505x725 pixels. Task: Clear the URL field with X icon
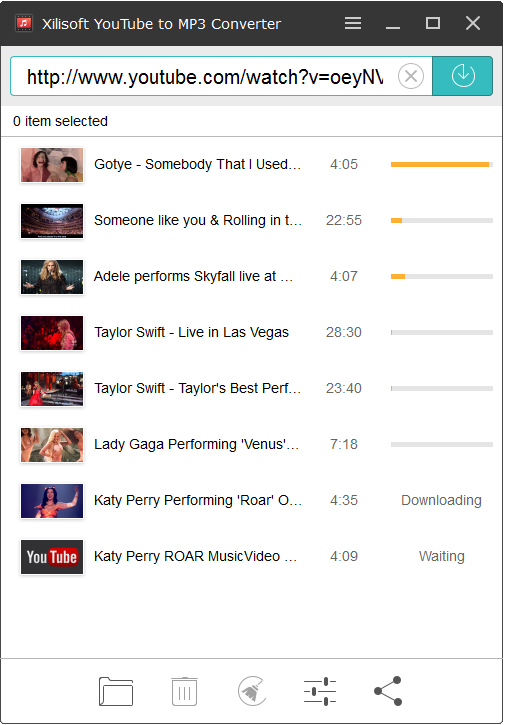[411, 76]
